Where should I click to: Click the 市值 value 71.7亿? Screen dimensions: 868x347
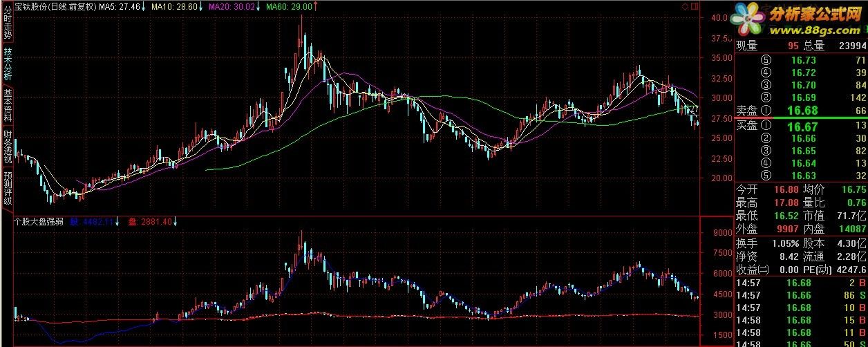pos(851,216)
